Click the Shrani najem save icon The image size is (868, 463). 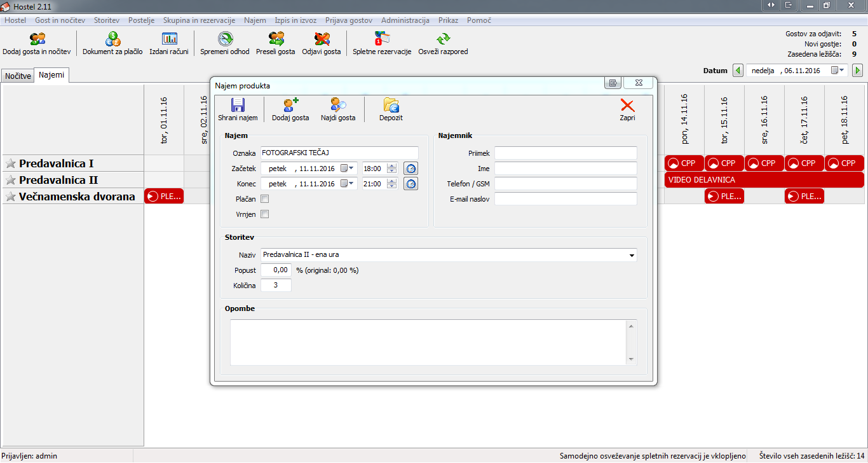tap(238, 106)
